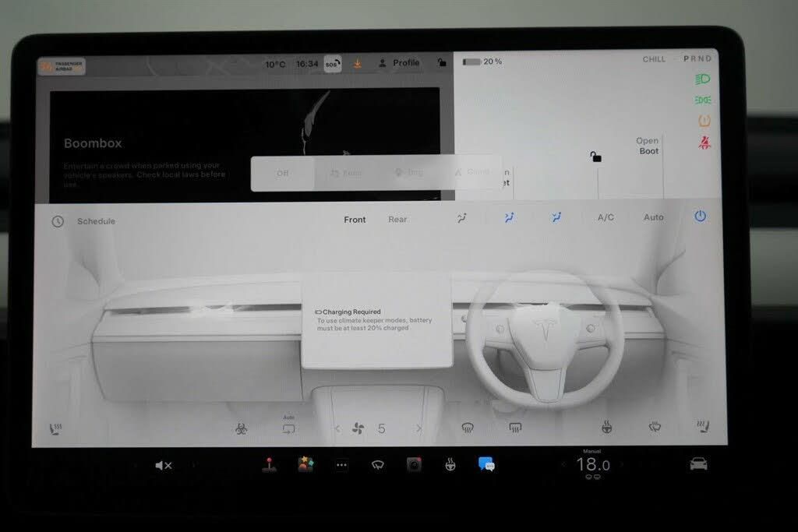The image size is (798, 532).
Task: Tap the CHILL drive mode label
Action: click(654, 59)
